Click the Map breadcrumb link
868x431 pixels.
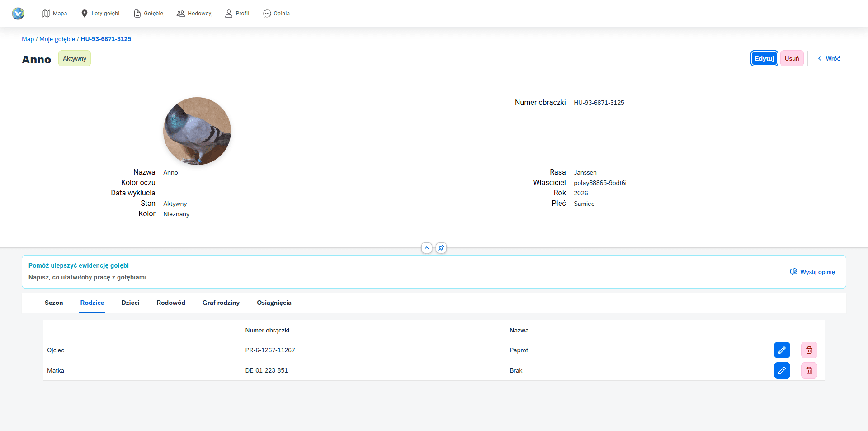pyautogui.click(x=28, y=39)
